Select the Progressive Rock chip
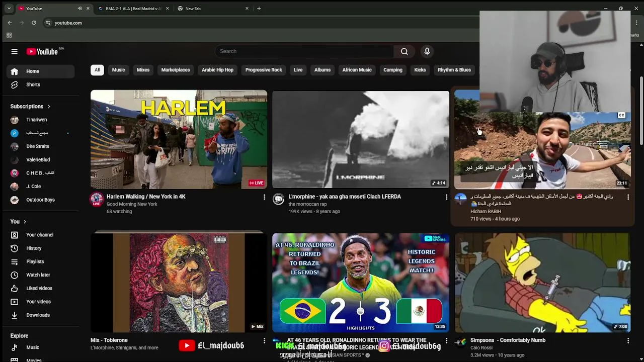Screen dimensions: 644x362 click(264, 70)
